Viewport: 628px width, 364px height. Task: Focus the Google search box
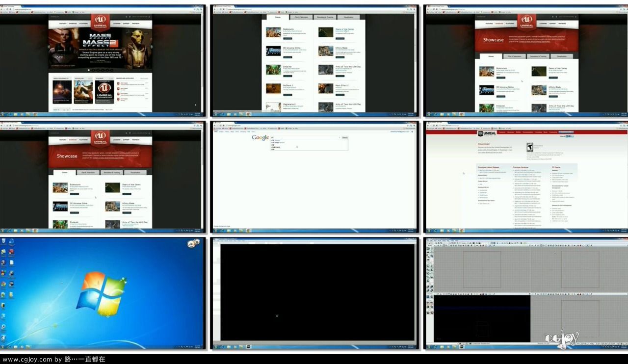click(x=305, y=137)
